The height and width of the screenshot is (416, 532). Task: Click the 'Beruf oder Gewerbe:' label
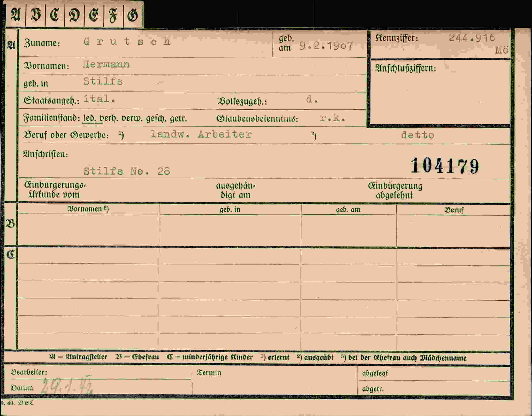pos(66,135)
